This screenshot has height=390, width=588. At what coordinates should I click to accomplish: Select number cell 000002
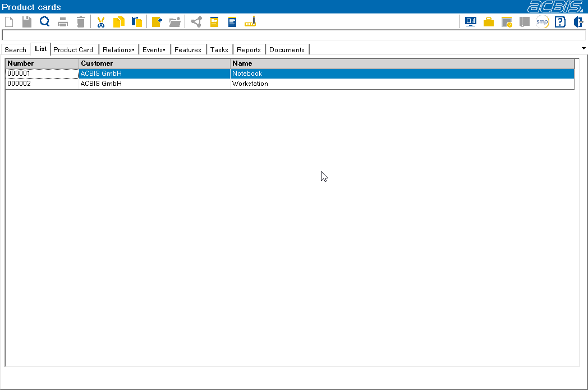[x=42, y=84]
